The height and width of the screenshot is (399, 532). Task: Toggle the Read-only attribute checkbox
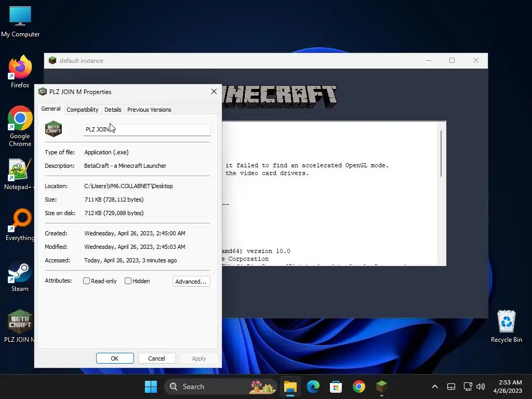(87, 281)
